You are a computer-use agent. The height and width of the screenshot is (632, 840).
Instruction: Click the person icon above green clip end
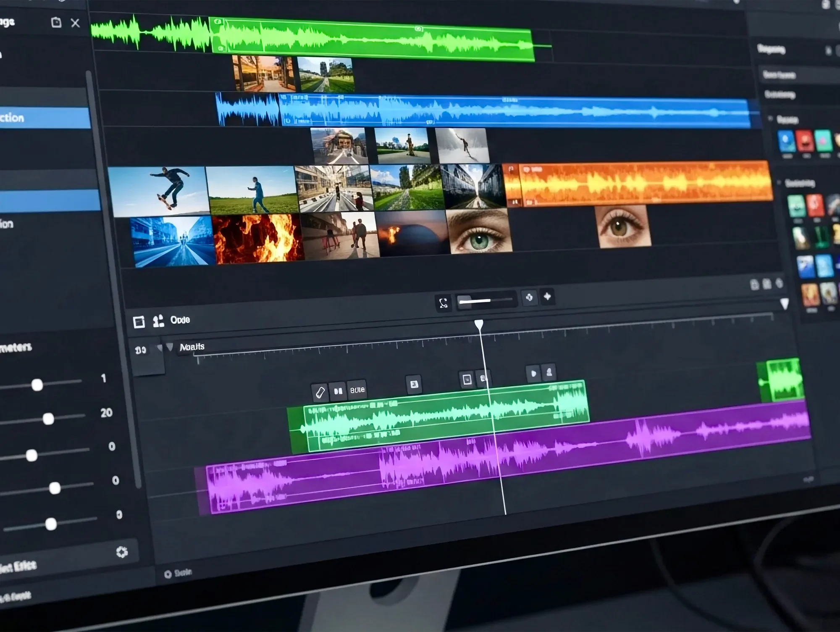[x=549, y=372]
